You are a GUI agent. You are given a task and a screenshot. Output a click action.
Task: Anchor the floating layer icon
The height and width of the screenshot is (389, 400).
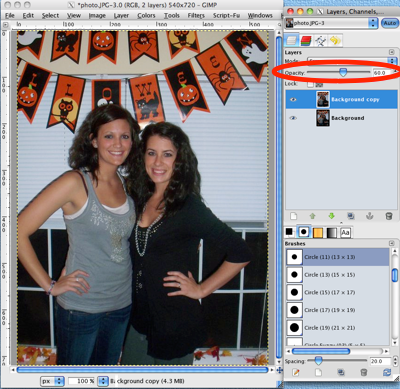[369, 216]
